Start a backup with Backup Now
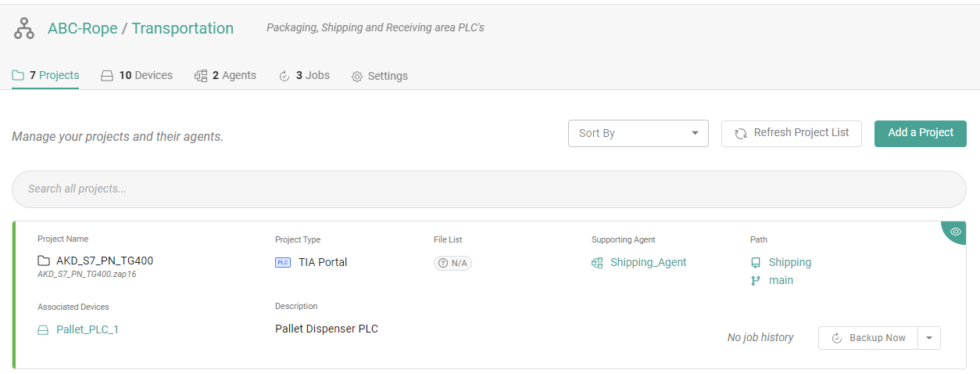Screen dimensions: 980x374 point(867,338)
